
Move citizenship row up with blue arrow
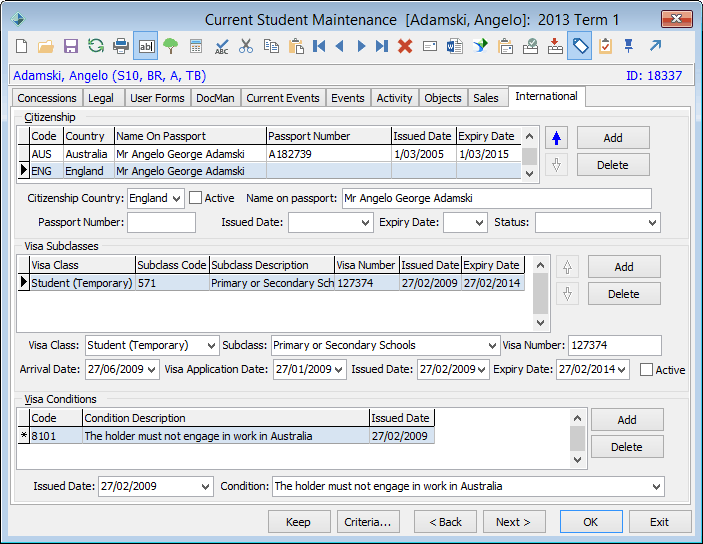click(556, 138)
